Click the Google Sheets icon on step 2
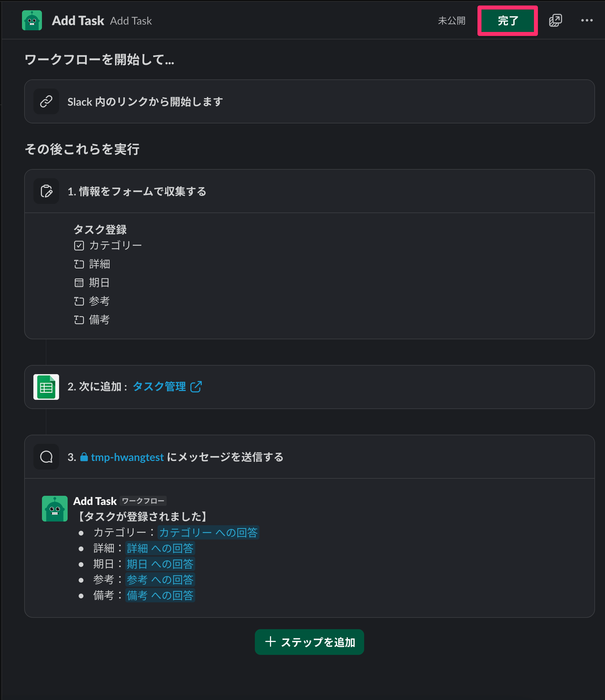 (x=46, y=387)
